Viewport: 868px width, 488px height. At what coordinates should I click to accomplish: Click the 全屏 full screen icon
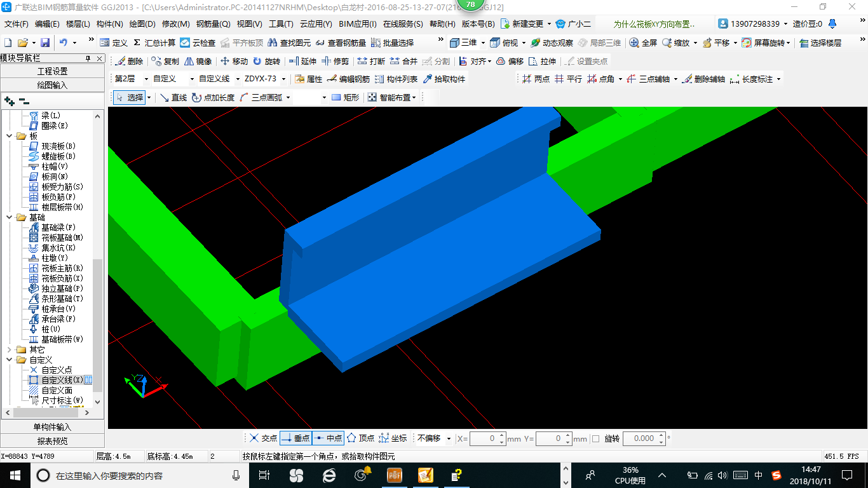[x=643, y=43]
